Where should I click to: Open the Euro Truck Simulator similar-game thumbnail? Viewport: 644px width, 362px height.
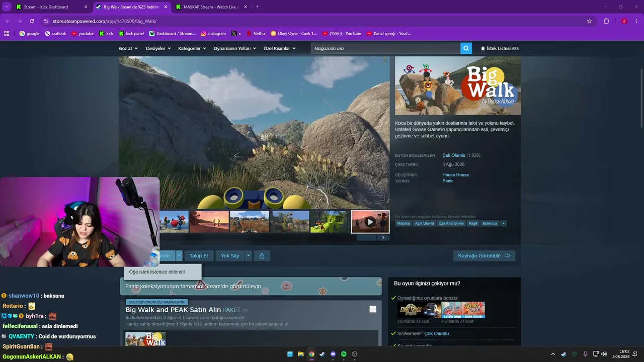point(419,310)
